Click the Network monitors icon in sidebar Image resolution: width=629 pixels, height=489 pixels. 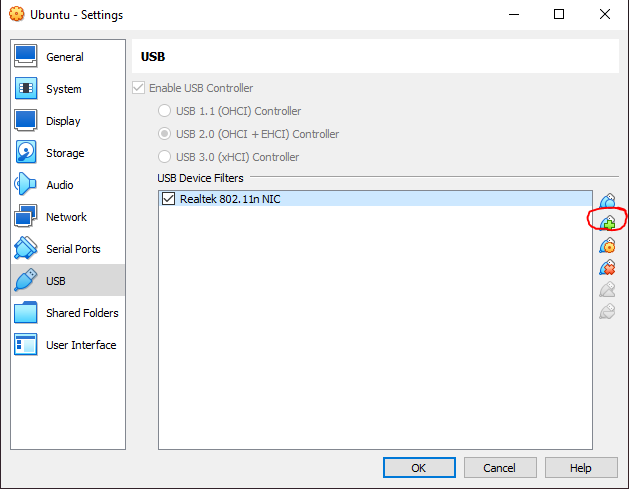[26, 216]
